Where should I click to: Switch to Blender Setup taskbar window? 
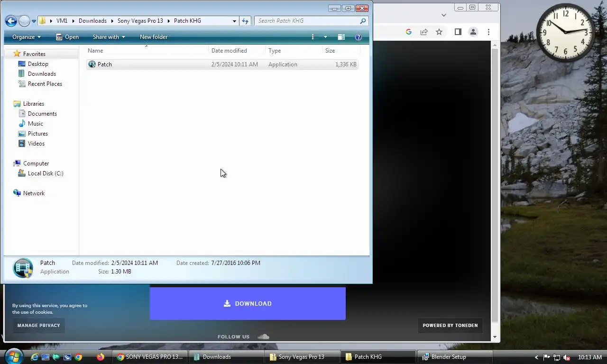pos(454,357)
